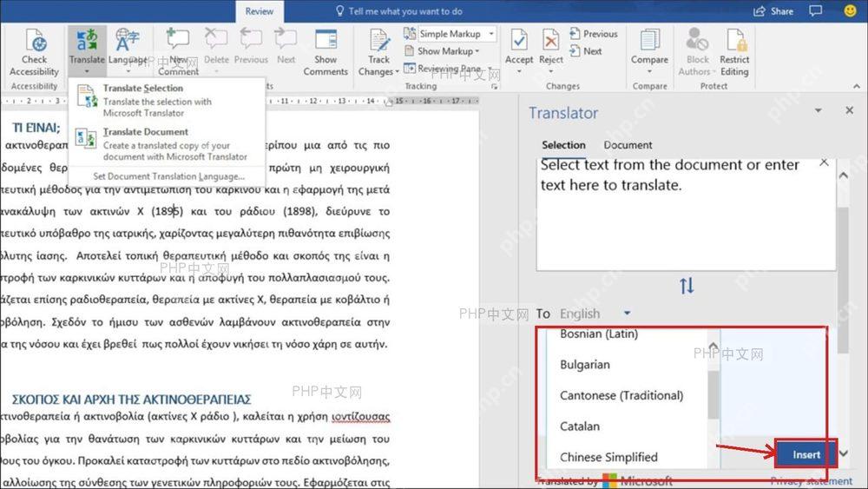The width and height of the screenshot is (868, 489).
Task: Click Block Authors icon
Action: [697, 40]
